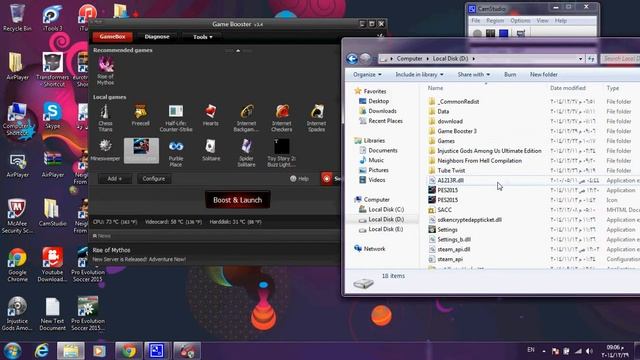Viewport: 640px width, 360px height.
Task: Select the sdkencryptedappticket.dll file
Action: pyautogui.click(x=469, y=220)
